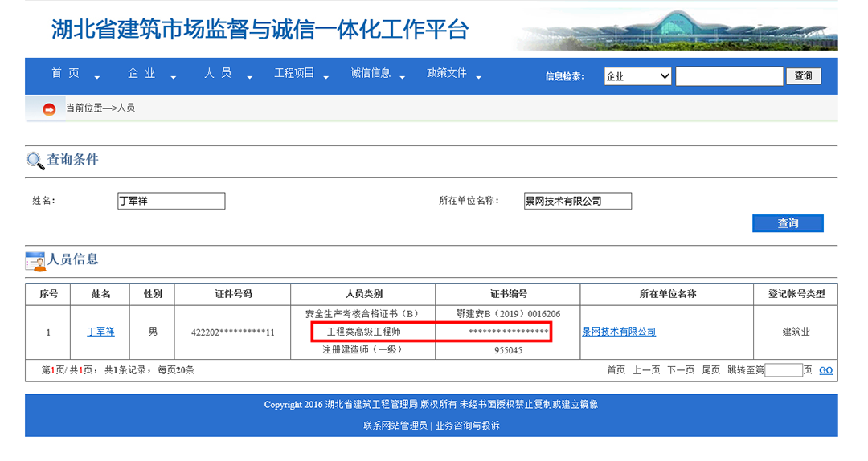The height and width of the screenshot is (461, 868).
Task: Expand the 工程项目 menu arrow
Action: coord(326,78)
